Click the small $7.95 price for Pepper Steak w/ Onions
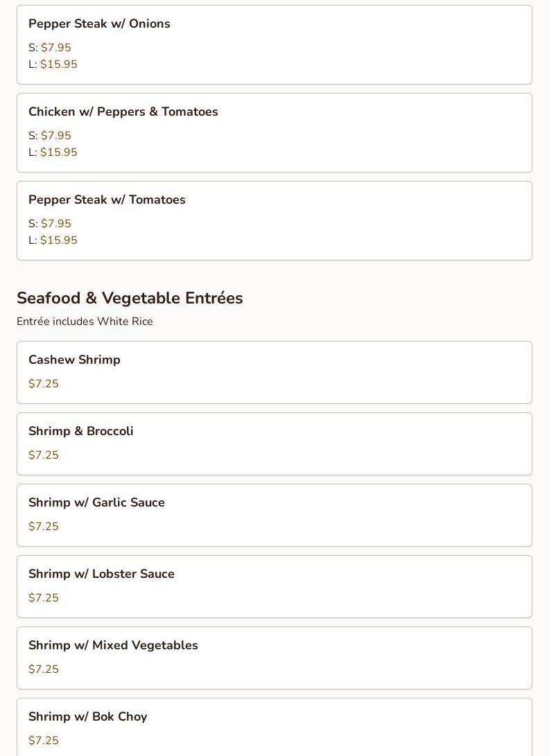Screen dimensions: 549x756 coord(55,48)
